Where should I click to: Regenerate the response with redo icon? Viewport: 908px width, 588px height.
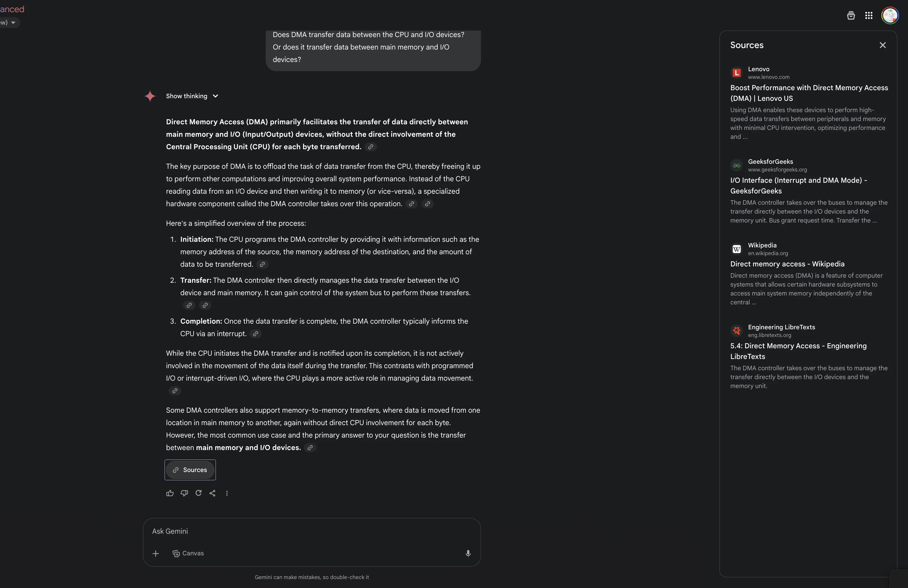coord(198,493)
